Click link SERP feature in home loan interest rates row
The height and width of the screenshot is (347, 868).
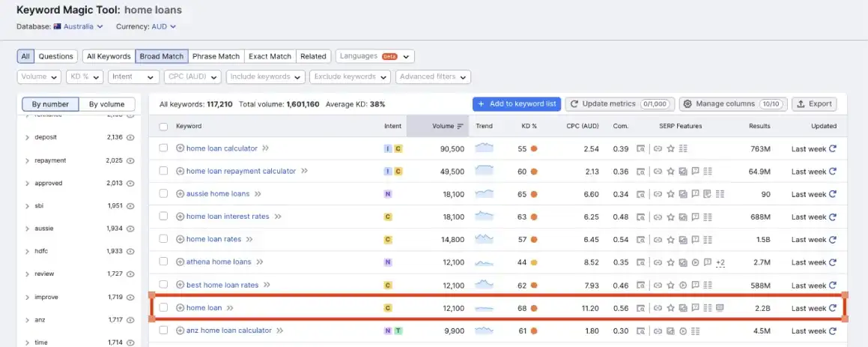tap(658, 217)
